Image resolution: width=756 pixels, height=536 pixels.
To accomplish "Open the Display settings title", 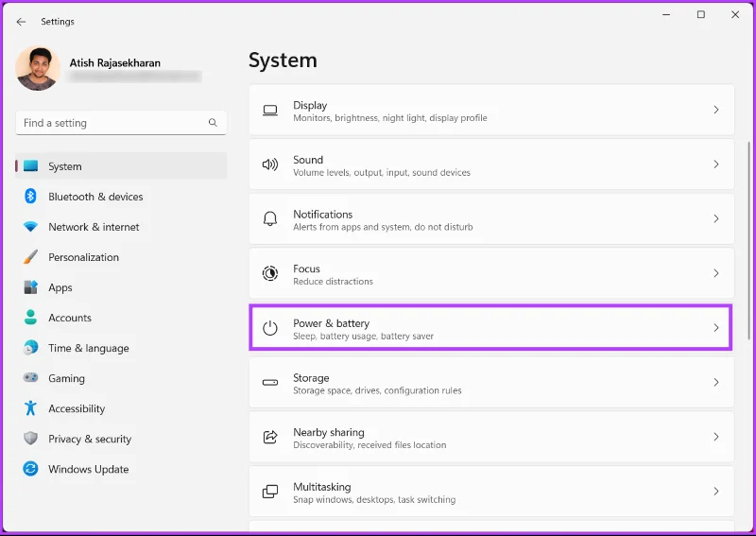I will 310,105.
